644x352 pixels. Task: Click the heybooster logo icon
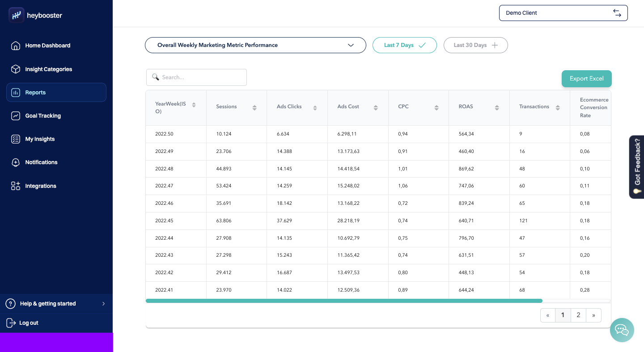click(x=16, y=15)
